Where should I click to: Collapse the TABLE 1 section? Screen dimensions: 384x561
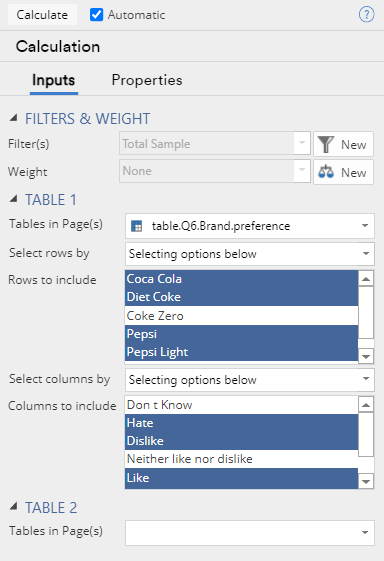click(13, 199)
